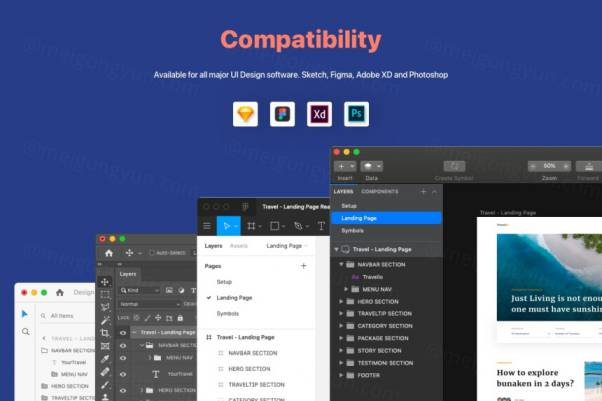602x401 pixels.
Task: Collapse the Travel - Landing Page artboard in Sketch
Action: 337,249
